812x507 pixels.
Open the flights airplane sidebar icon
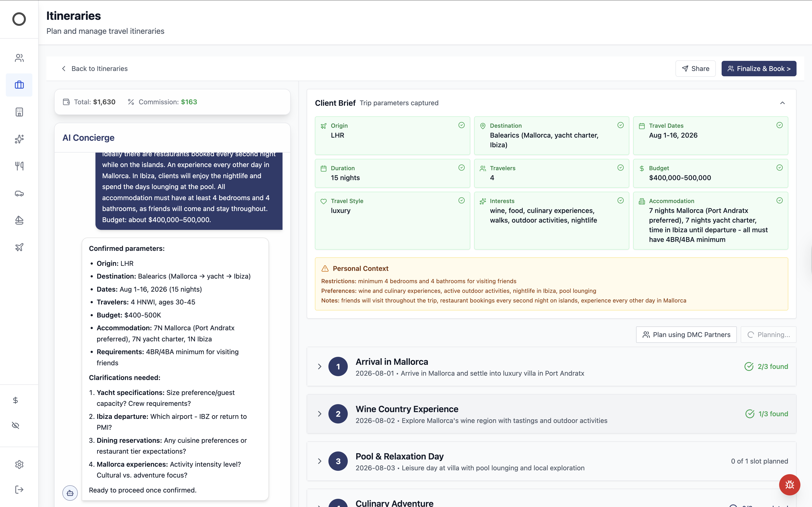[19, 247]
